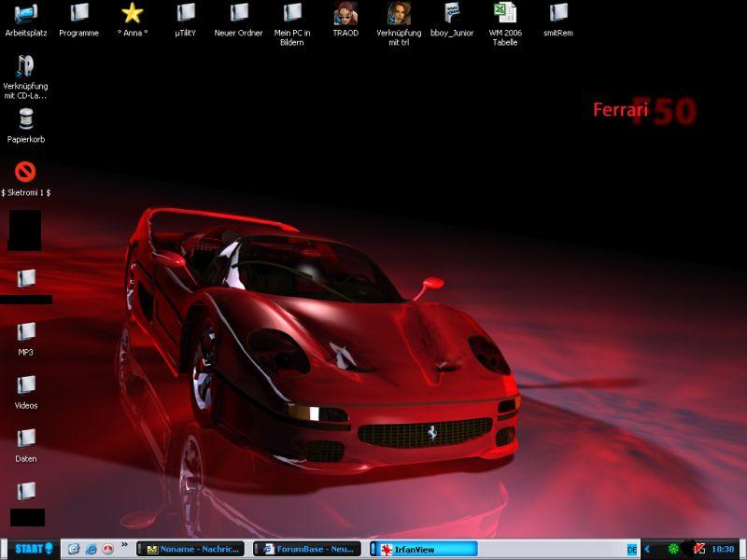Click the 18:38 clock in the tray
Screen dimensions: 747x560
pyautogui.click(x=723, y=550)
